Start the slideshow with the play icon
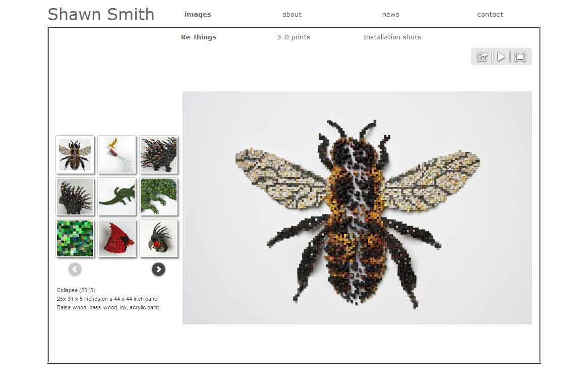 [501, 57]
